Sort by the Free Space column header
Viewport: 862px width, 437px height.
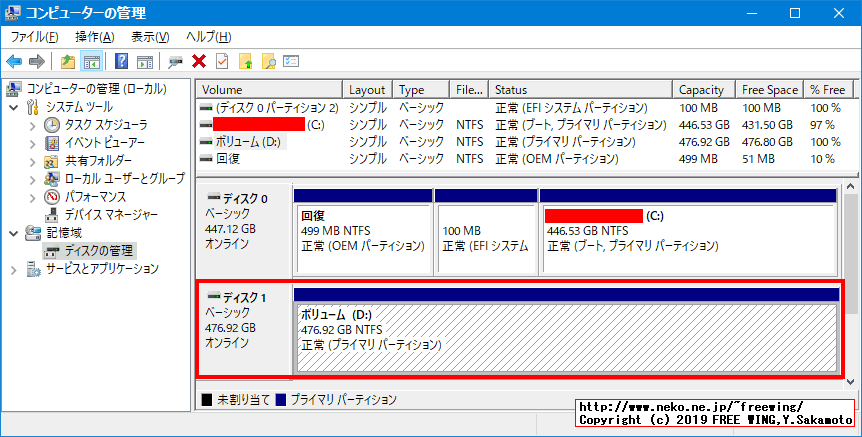770,90
